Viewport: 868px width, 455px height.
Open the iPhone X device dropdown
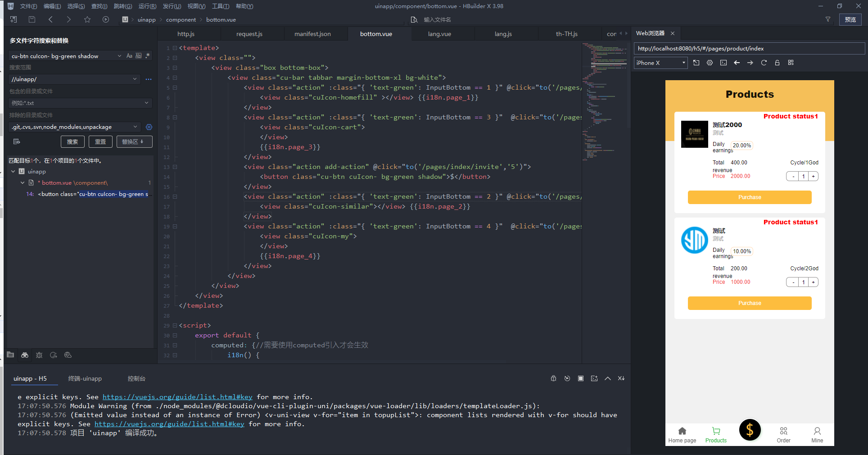point(661,63)
